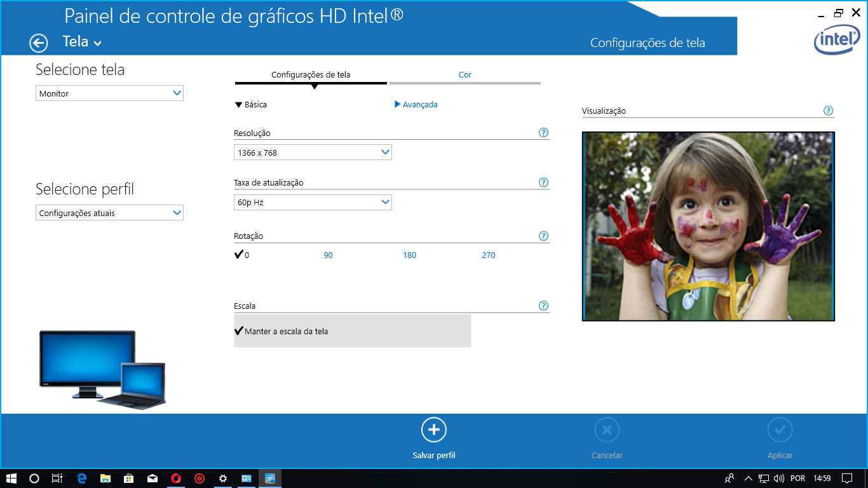Click the Salvar perfil label
This screenshot has width=868, height=488.
click(x=434, y=456)
